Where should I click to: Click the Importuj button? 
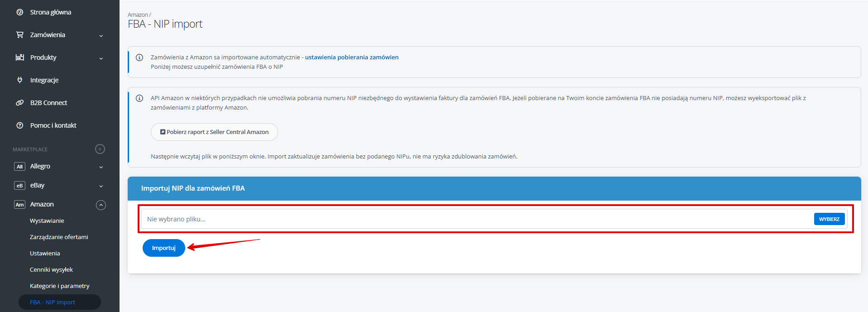pos(164,248)
